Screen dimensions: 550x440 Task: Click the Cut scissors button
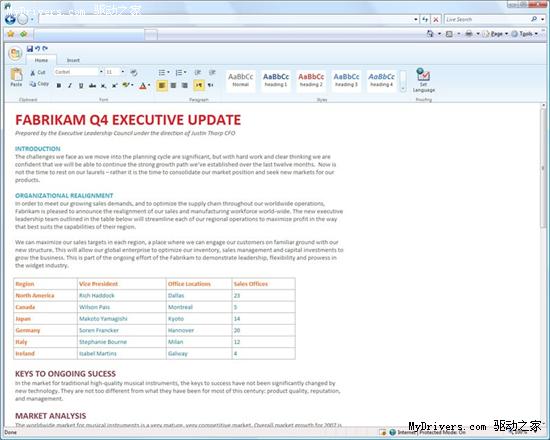(x=38, y=73)
